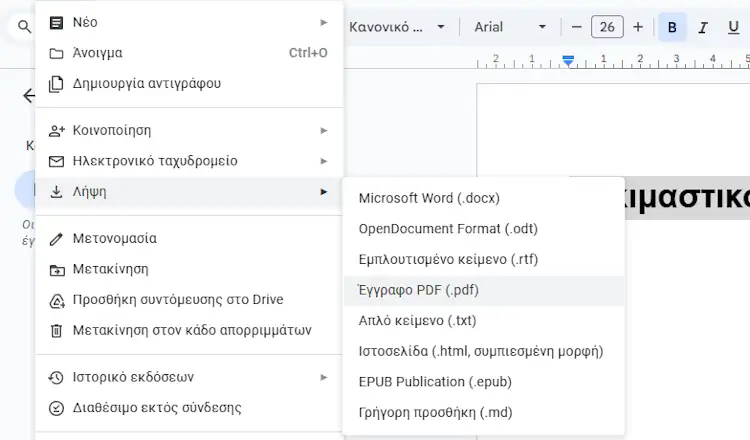Viewport: 750px width, 440px height.
Task: Click the Δημιουργία αντιγράφου copy icon
Action: click(x=56, y=84)
